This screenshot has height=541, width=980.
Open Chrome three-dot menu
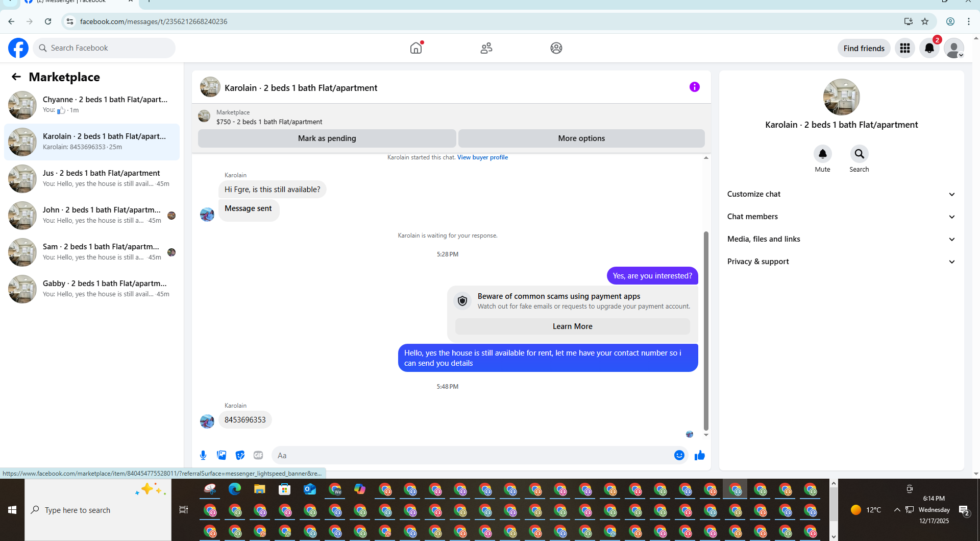click(x=968, y=21)
